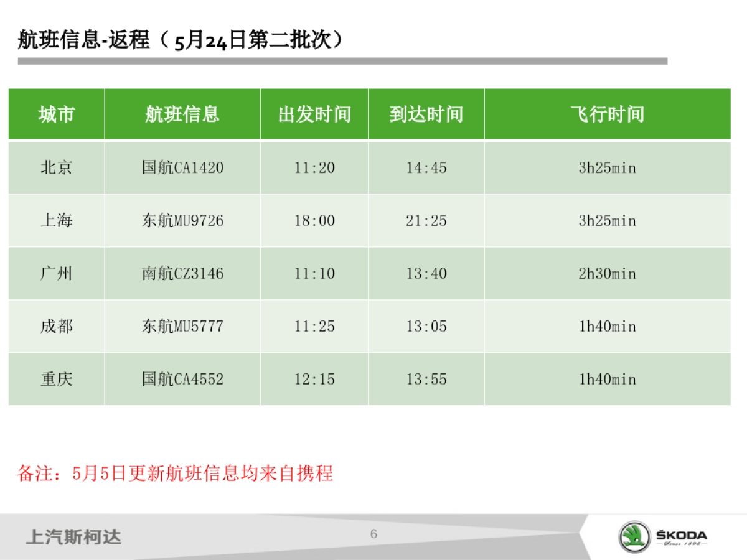Click the 成都 flight 东航MU5777
The image size is (747, 560).
pyautogui.click(x=183, y=326)
